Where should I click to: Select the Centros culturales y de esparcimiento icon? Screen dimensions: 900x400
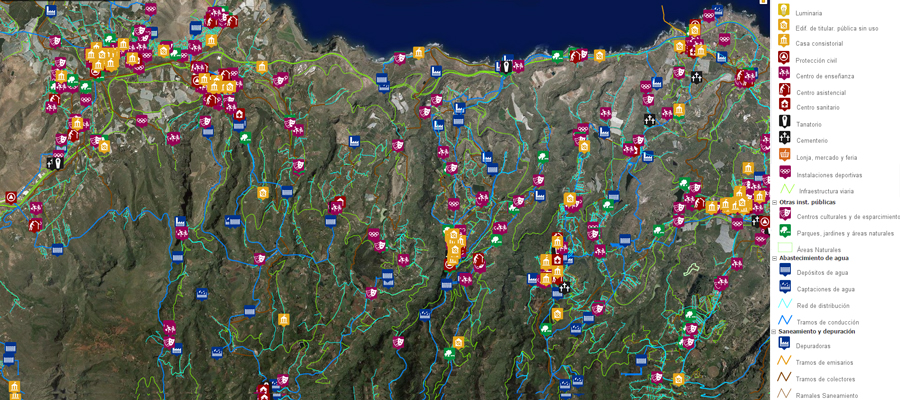point(784,214)
